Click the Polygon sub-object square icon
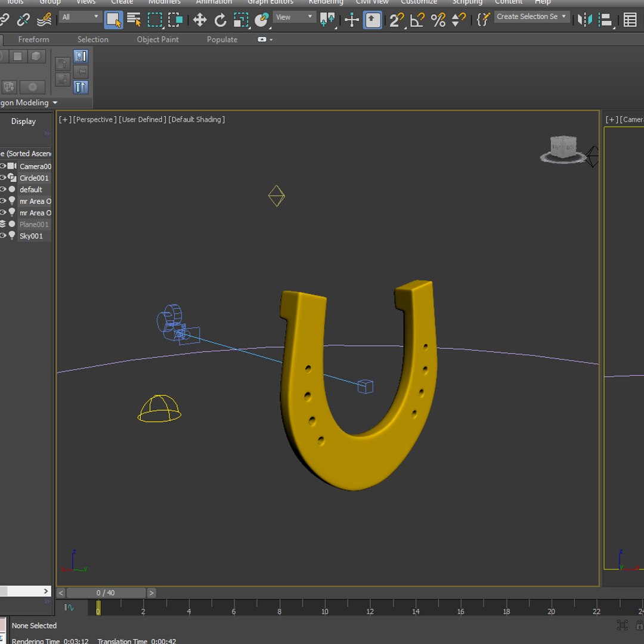Image resolution: width=644 pixels, height=644 pixels. tap(17, 56)
